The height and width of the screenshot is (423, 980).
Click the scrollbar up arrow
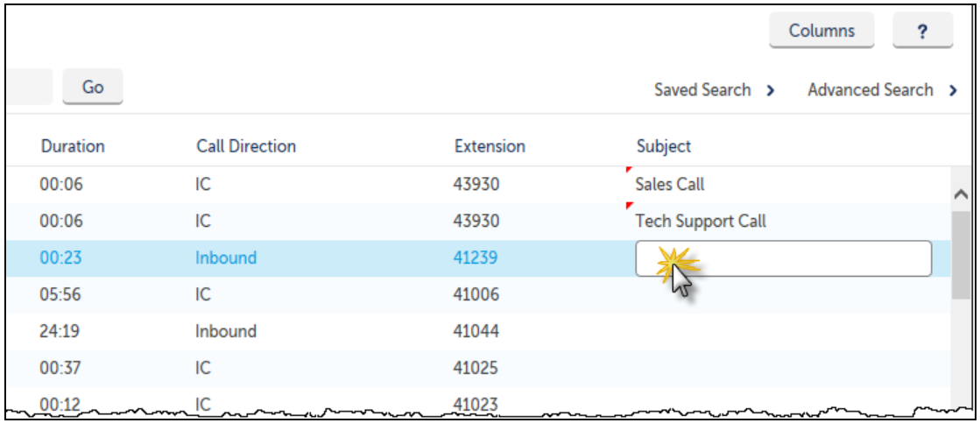962,194
